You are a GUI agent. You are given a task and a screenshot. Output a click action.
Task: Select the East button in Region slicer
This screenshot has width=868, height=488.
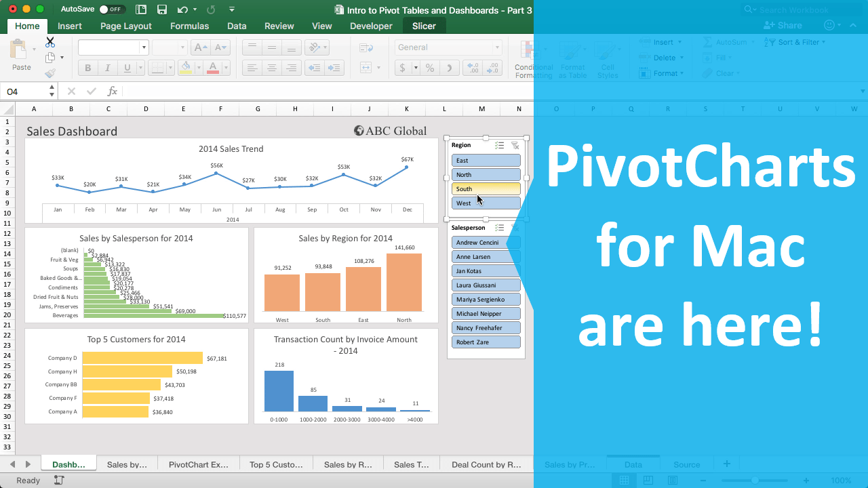(486, 161)
